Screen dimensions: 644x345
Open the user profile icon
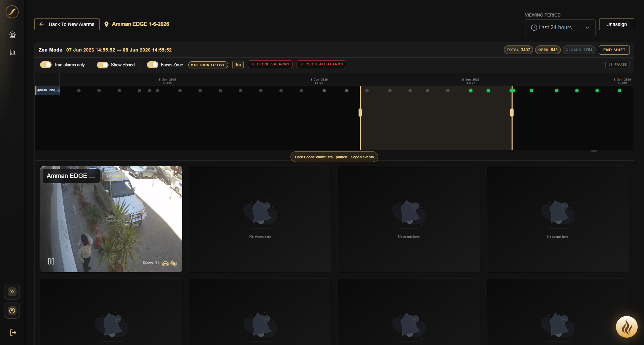pyautogui.click(x=12, y=311)
